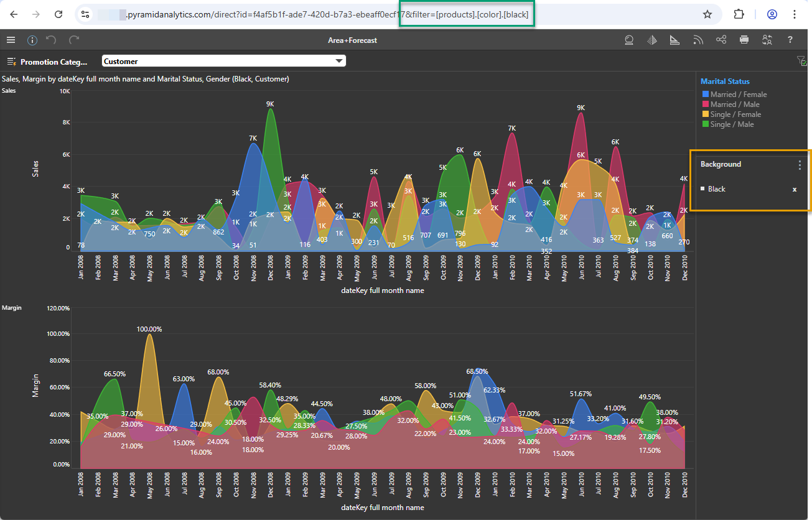This screenshot has height=520, width=812.
Task: Open the hamburger menu in the app toolbar
Action: pyautogui.click(x=11, y=40)
